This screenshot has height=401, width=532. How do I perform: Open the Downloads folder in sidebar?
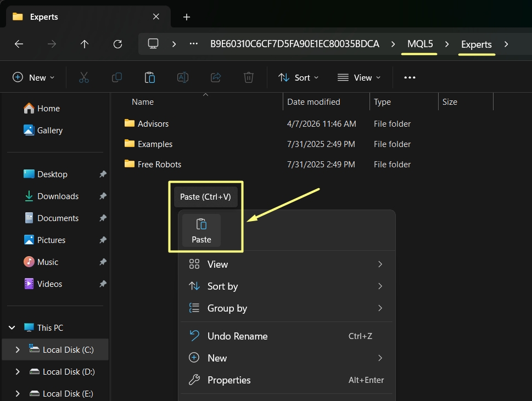[58, 196]
